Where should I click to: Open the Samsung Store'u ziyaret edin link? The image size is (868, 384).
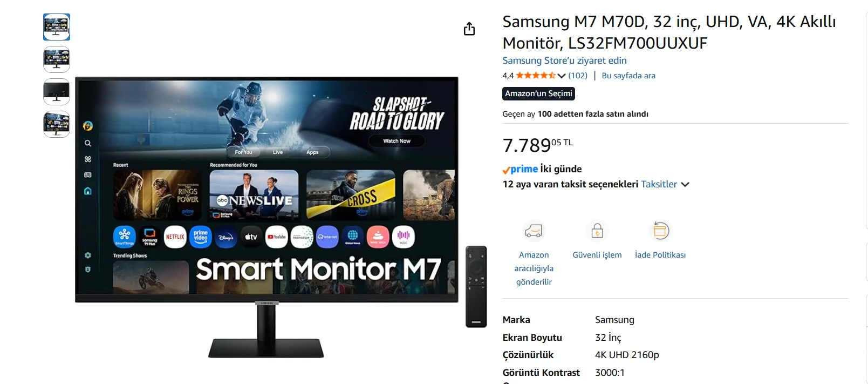564,60
